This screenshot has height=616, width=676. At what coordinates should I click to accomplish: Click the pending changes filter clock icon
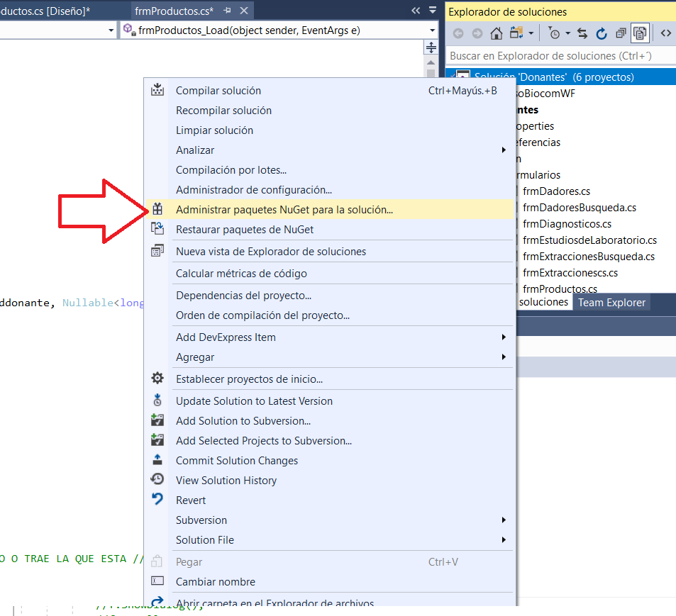554,33
